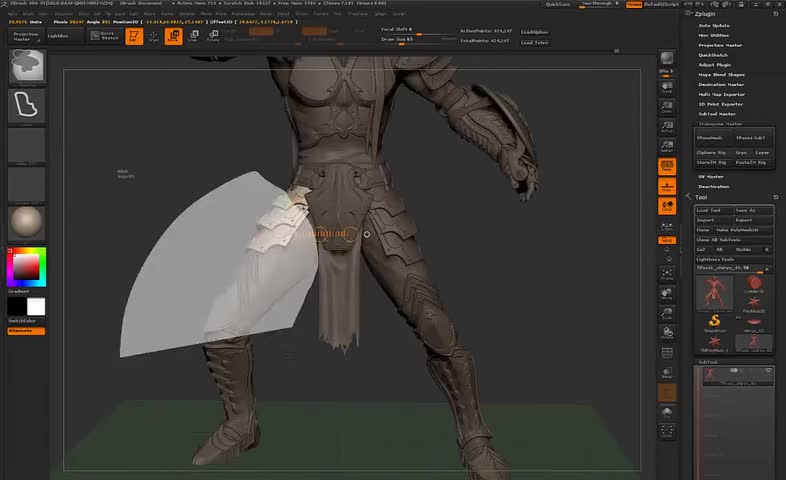Expand the Maya Blend Shapes section
Screen dimensions: 786x480
[x=721, y=75]
